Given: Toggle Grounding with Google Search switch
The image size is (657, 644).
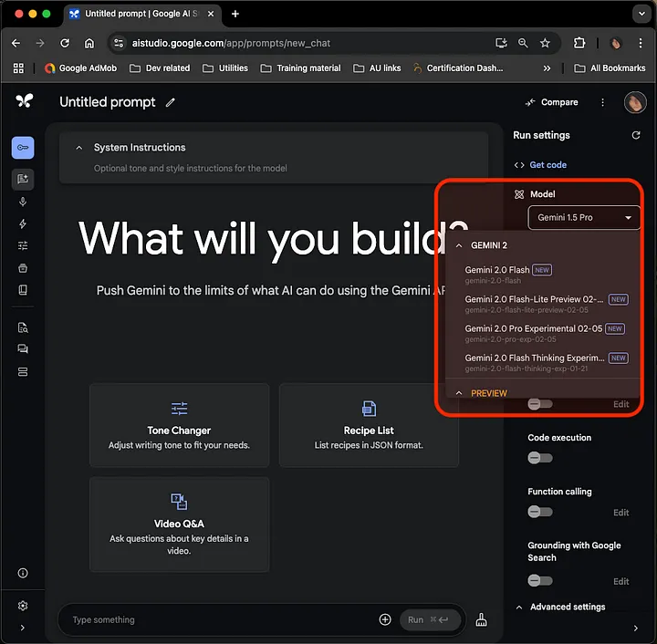Looking at the screenshot, I should point(540,580).
